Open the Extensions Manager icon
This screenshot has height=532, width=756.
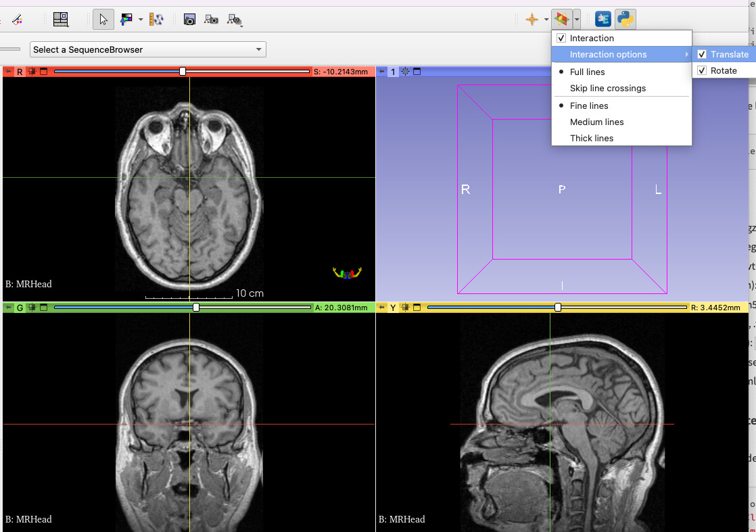tap(603, 20)
